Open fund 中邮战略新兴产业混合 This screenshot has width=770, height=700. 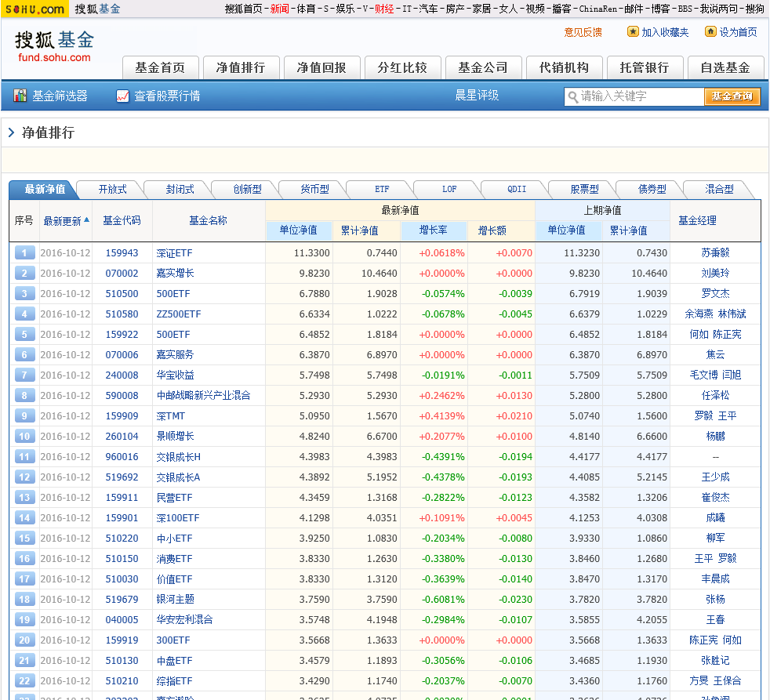(x=203, y=396)
